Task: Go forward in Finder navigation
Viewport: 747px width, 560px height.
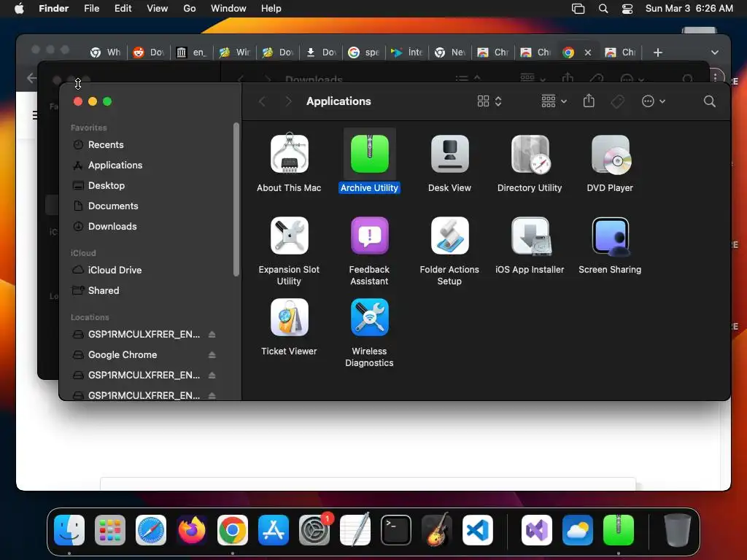Action: pyautogui.click(x=288, y=101)
